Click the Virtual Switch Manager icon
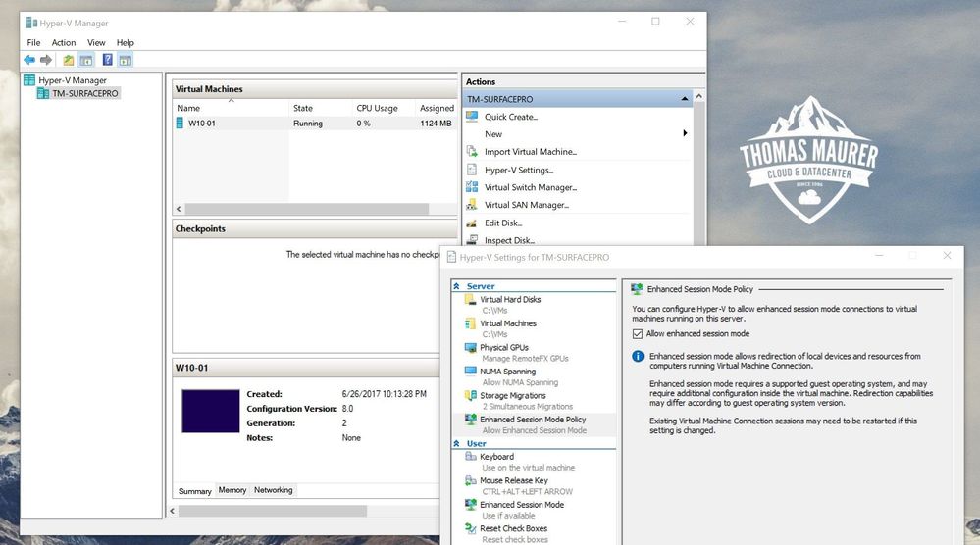This screenshot has height=545, width=980. 472,186
